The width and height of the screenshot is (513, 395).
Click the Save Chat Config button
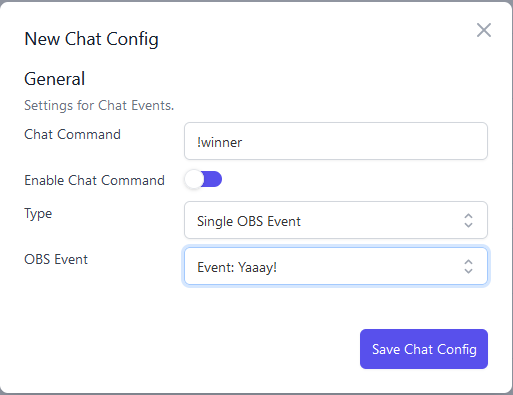[x=424, y=349]
